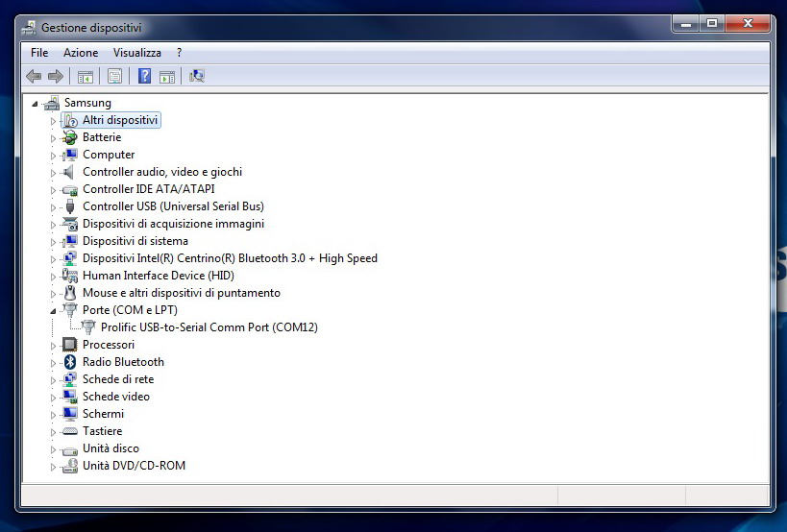
Task: Click the USB plug icon for Controller USB
Action: click(70, 206)
